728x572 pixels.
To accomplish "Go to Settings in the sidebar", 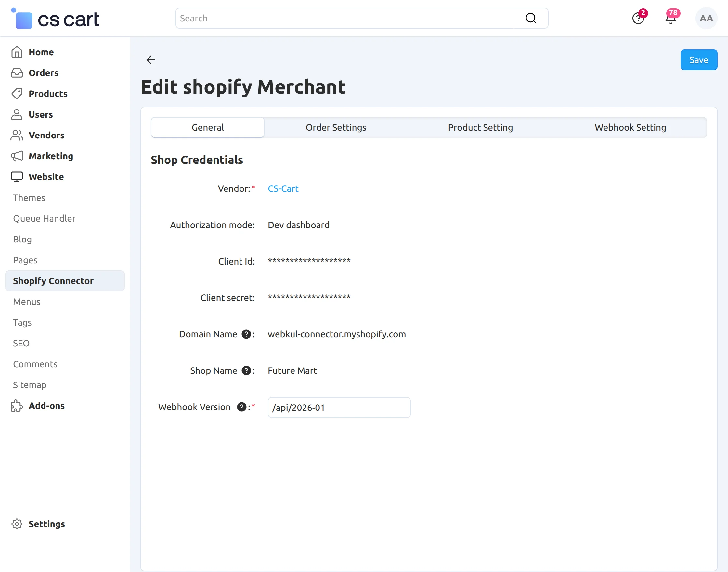I will [x=46, y=524].
